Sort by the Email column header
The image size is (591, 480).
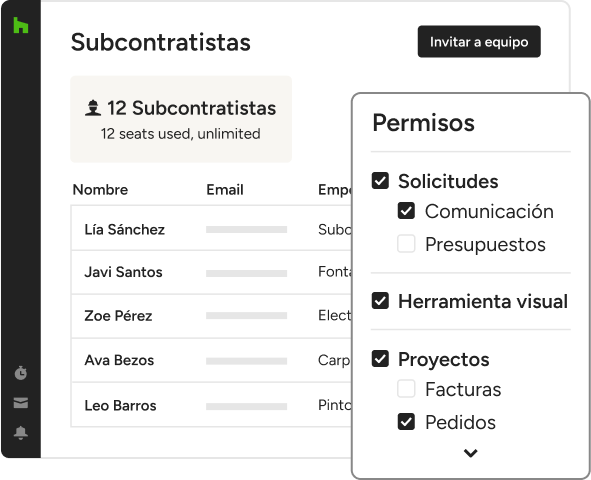(x=225, y=190)
